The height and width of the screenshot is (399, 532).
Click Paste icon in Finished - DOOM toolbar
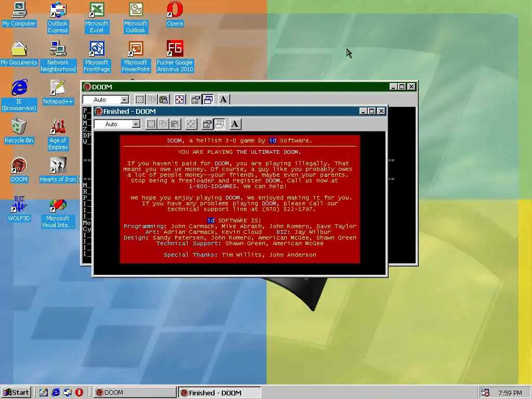[175, 124]
